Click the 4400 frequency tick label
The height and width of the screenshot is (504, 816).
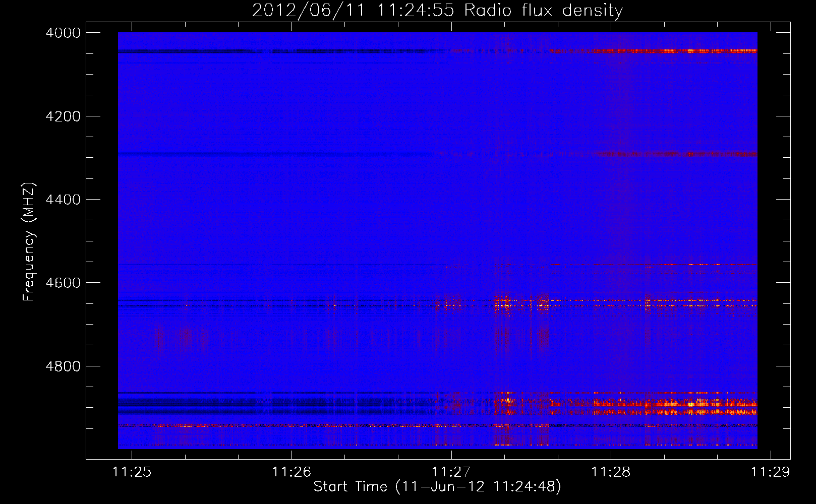point(63,200)
